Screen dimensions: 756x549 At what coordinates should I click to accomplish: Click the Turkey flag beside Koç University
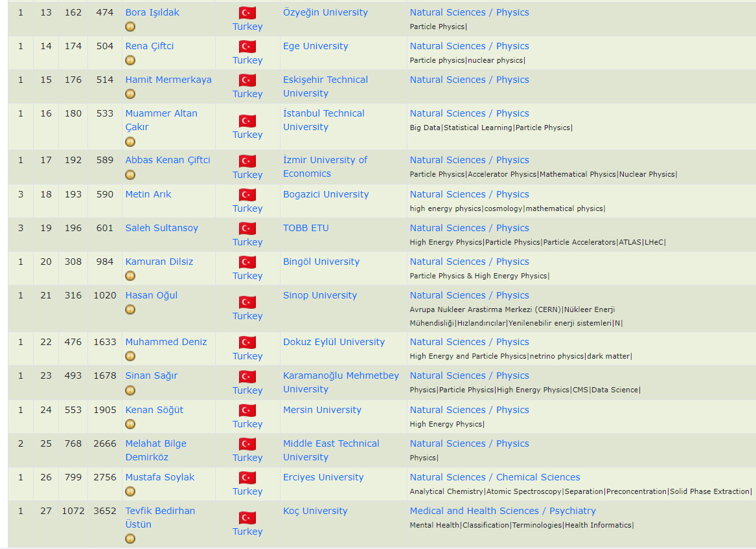coord(247,518)
